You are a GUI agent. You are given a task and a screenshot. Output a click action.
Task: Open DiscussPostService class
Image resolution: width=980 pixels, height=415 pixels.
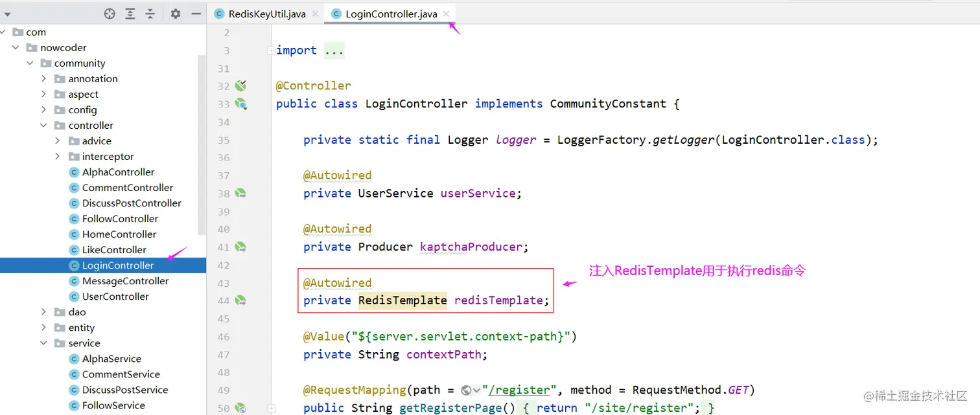pos(125,389)
